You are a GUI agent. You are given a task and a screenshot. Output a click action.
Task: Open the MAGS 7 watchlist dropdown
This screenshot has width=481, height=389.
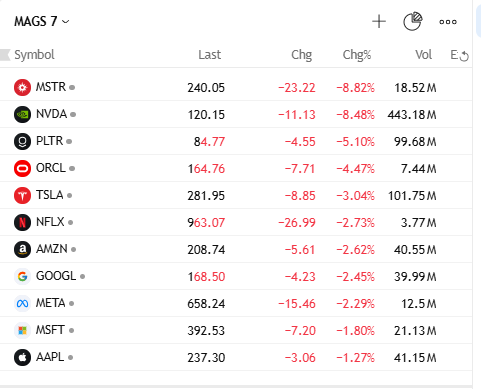[42, 22]
